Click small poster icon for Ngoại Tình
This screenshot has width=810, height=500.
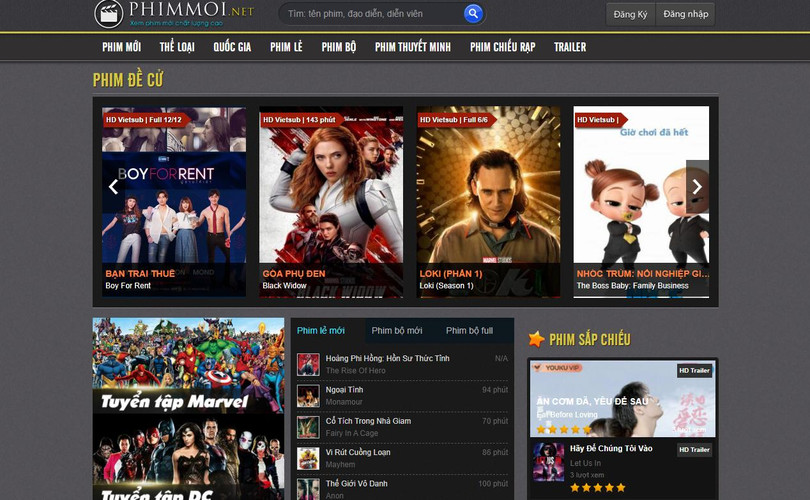[308, 395]
